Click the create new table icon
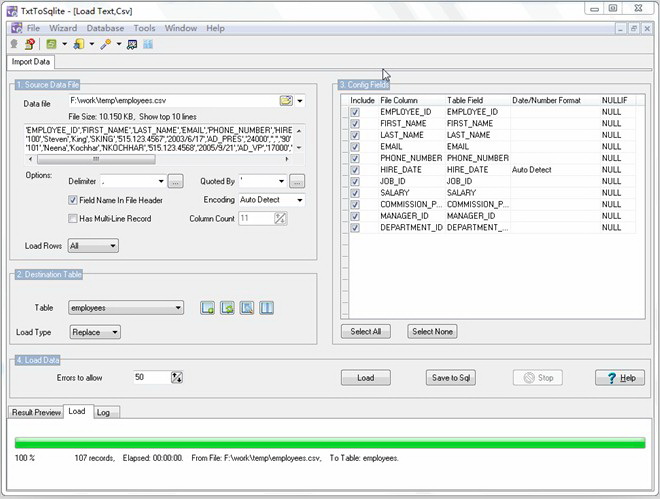The width and height of the screenshot is (660, 499). click(208, 308)
